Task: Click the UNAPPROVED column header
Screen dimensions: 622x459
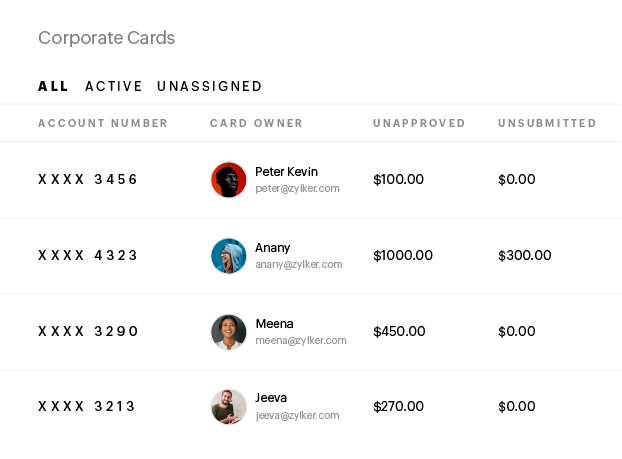Action: tap(419, 124)
